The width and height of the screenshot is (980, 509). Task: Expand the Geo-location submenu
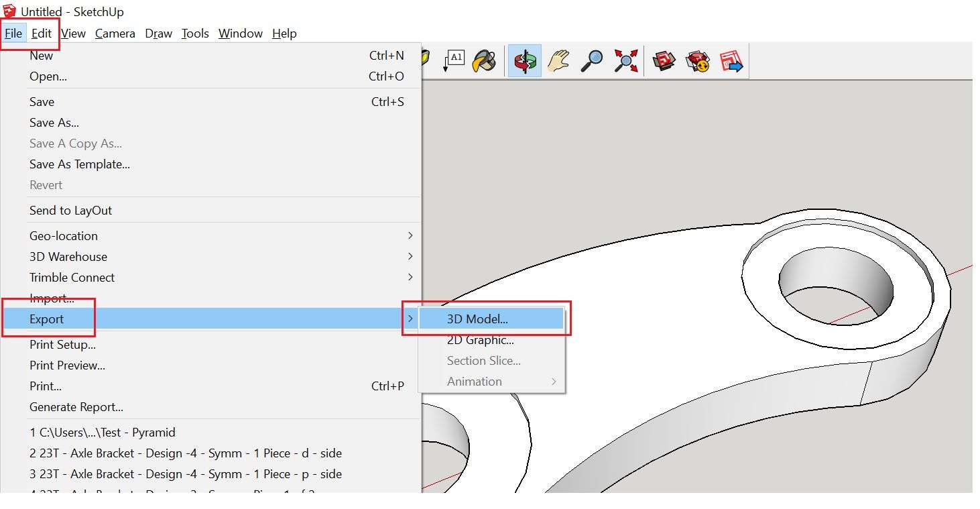(63, 235)
